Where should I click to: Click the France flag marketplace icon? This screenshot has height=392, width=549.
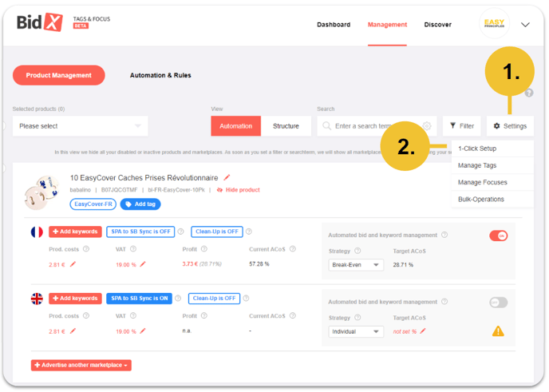click(37, 232)
